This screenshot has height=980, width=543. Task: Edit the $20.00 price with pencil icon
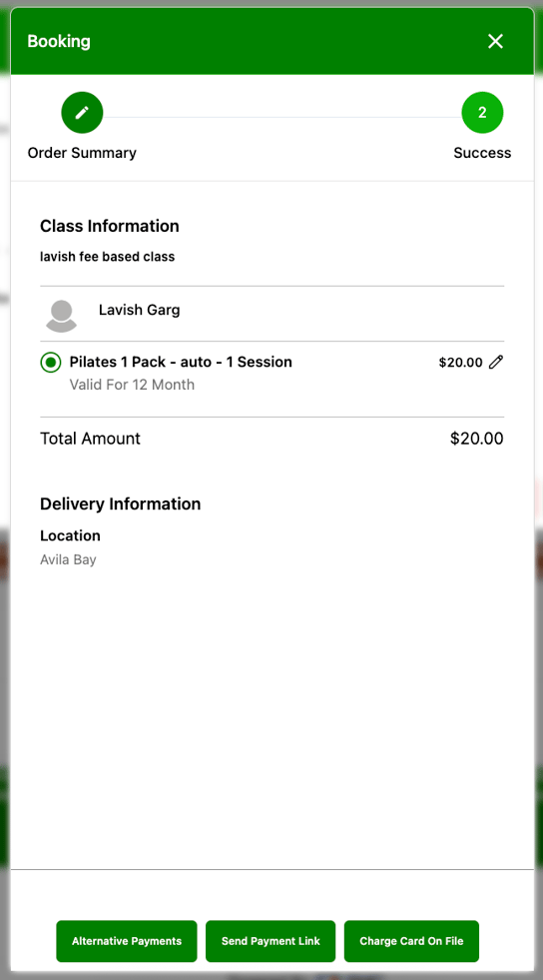pos(496,362)
